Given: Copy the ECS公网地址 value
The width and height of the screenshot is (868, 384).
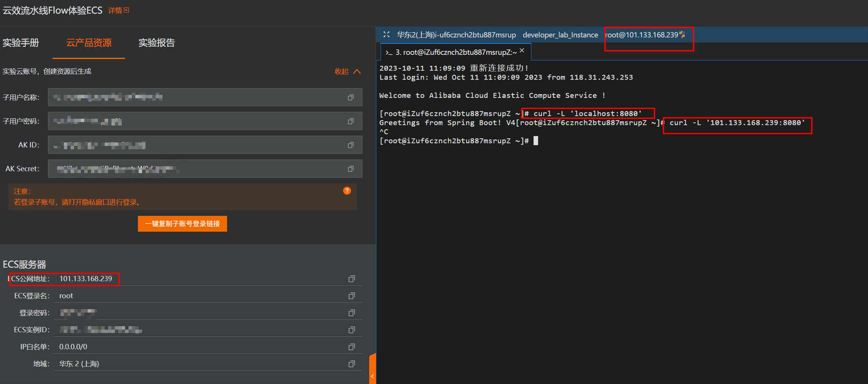Looking at the screenshot, I should pos(352,279).
